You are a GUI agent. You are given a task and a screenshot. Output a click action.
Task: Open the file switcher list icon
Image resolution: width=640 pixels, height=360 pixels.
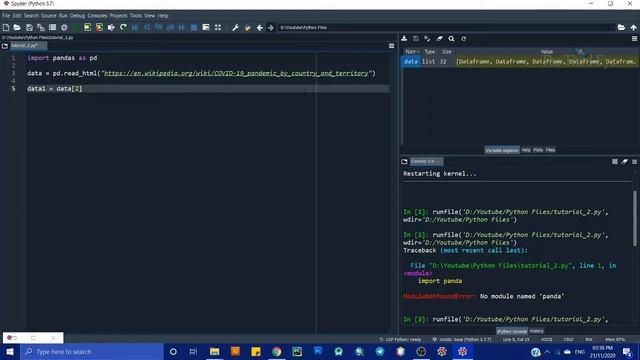click(x=52, y=27)
